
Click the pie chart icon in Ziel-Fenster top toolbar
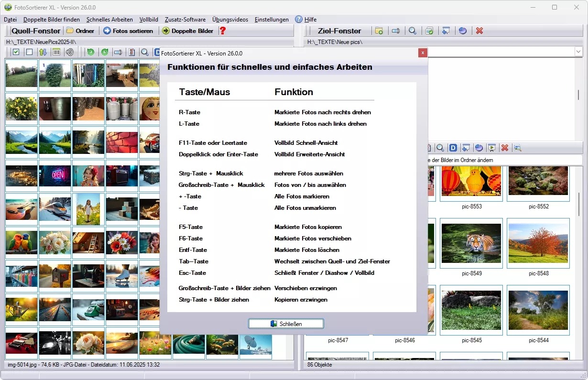pyautogui.click(x=462, y=31)
